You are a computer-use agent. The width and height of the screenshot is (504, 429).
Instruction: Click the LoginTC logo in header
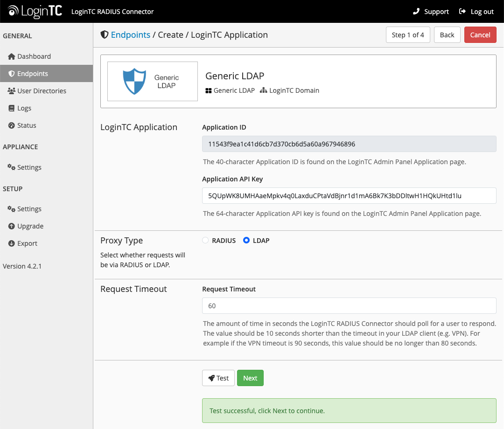[35, 11]
